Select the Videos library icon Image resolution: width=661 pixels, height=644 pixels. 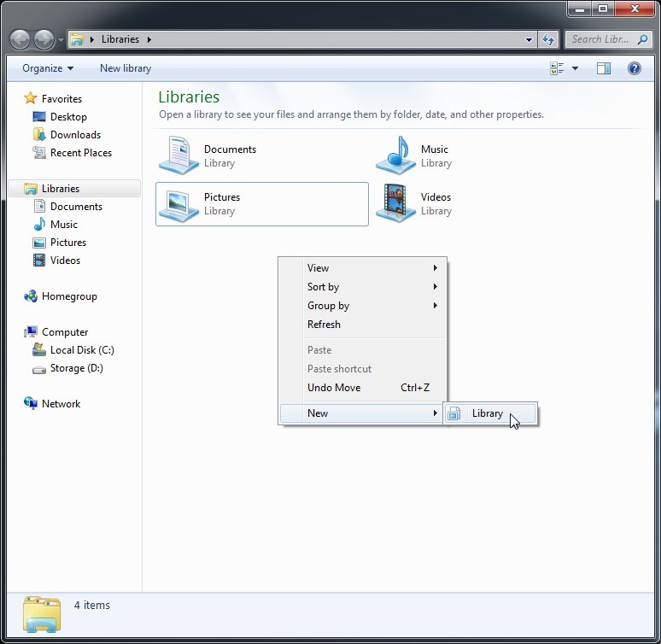395,203
